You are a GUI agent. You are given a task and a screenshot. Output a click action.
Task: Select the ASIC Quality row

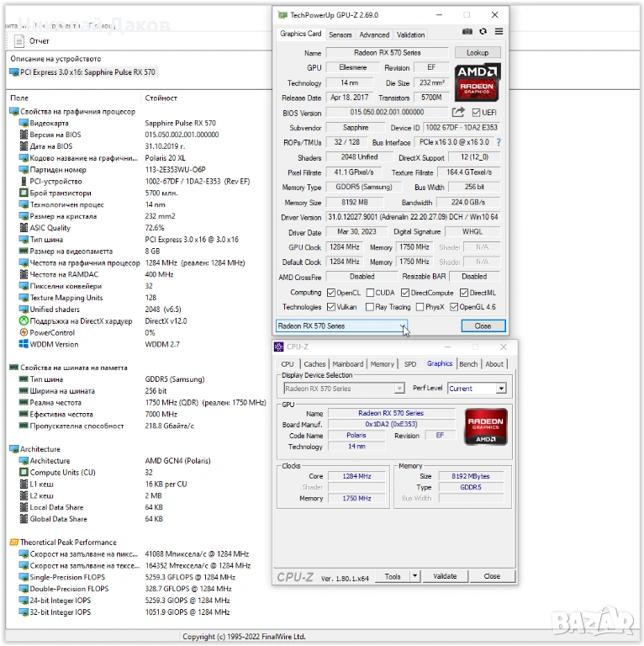click(50, 228)
